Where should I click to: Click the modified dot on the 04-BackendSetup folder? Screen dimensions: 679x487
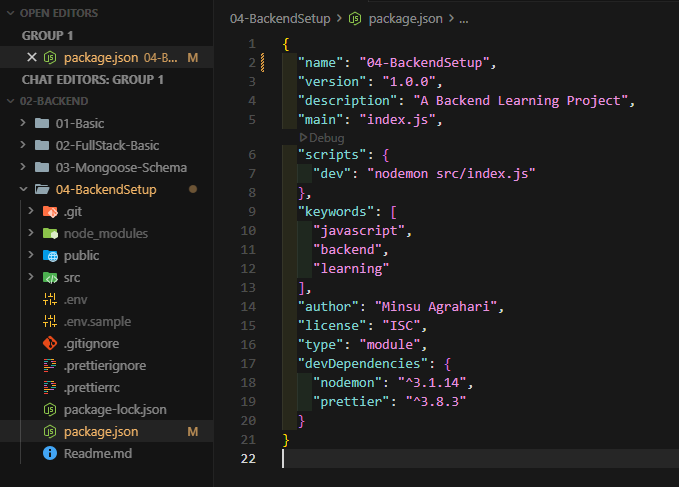193,189
